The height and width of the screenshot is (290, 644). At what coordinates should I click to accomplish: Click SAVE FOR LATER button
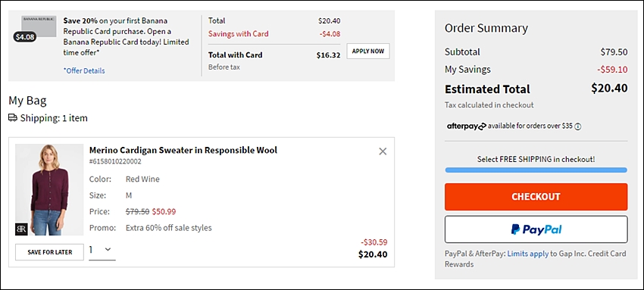tap(50, 252)
